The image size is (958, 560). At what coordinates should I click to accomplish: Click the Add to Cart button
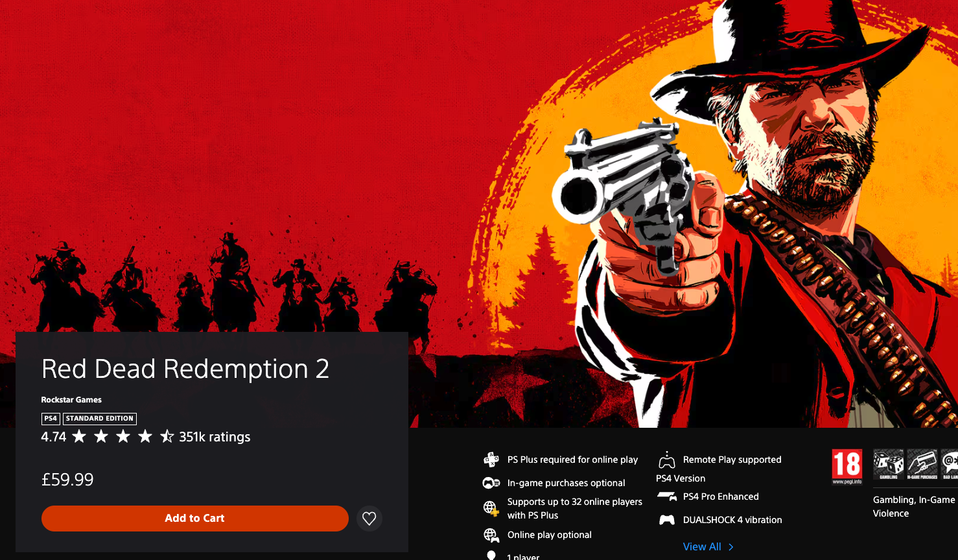[195, 519]
